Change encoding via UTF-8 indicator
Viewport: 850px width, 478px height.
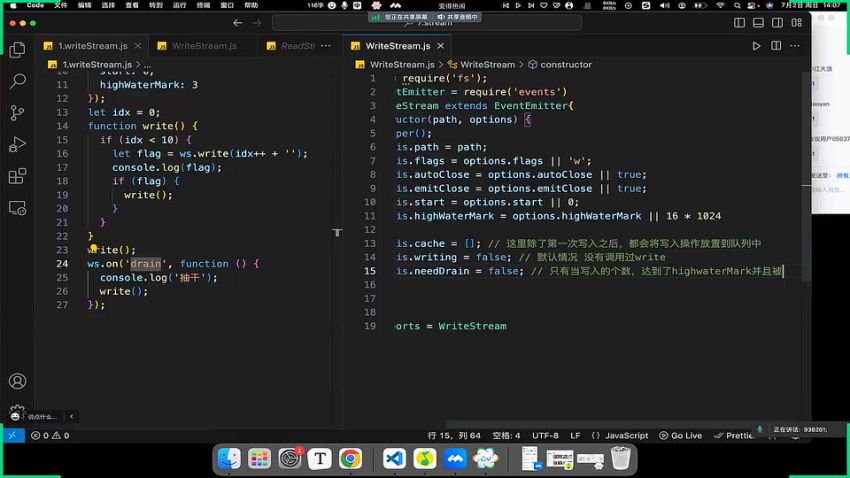pyautogui.click(x=545, y=435)
